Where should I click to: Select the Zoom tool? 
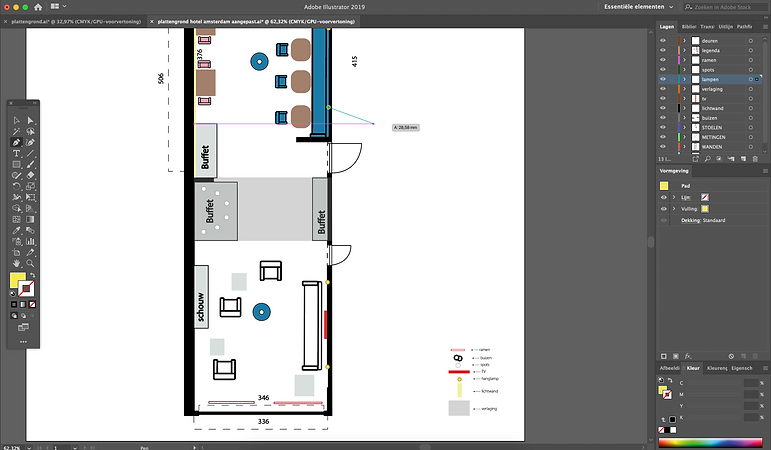tap(30, 263)
